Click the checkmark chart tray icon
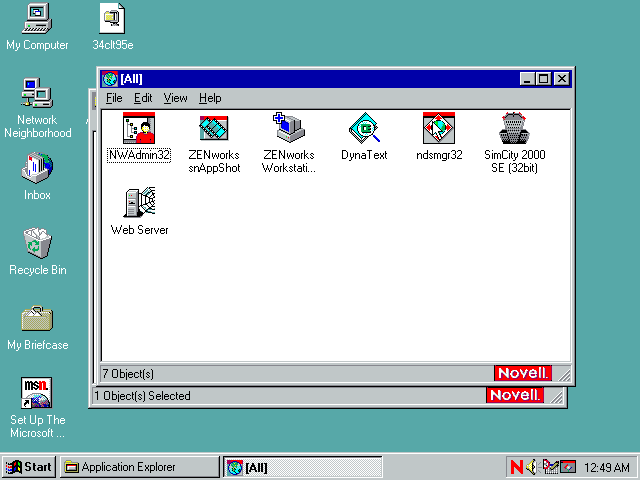Viewport: 640px width, 480px height. coord(550,467)
